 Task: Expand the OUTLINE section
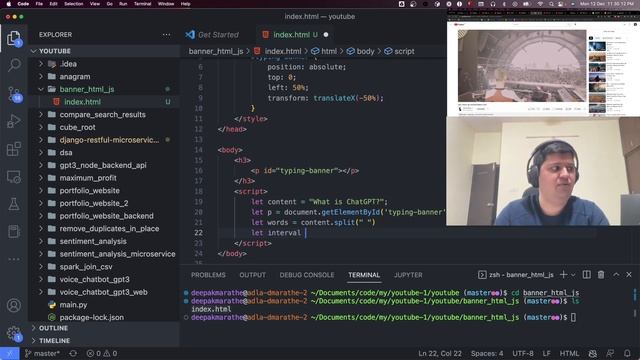pyautogui.click(x=53, y=328)
